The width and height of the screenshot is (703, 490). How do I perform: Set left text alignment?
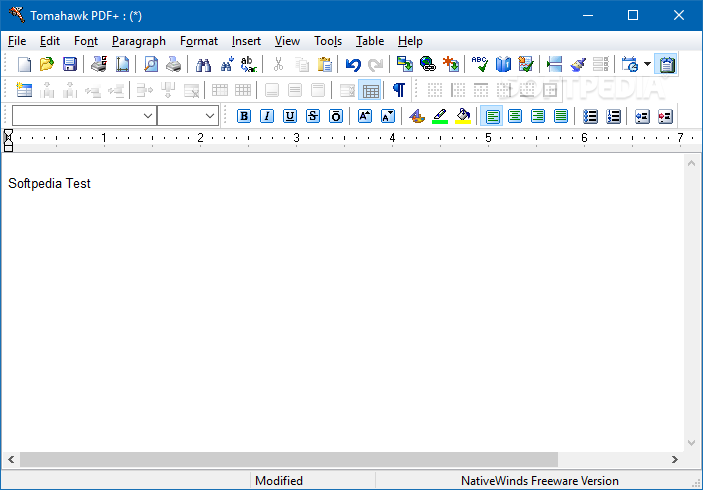(x=492, y=116)
